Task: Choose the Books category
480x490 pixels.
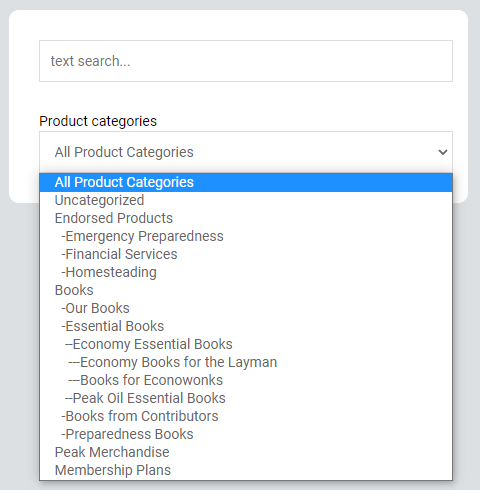Action: [x=246, y=290]
